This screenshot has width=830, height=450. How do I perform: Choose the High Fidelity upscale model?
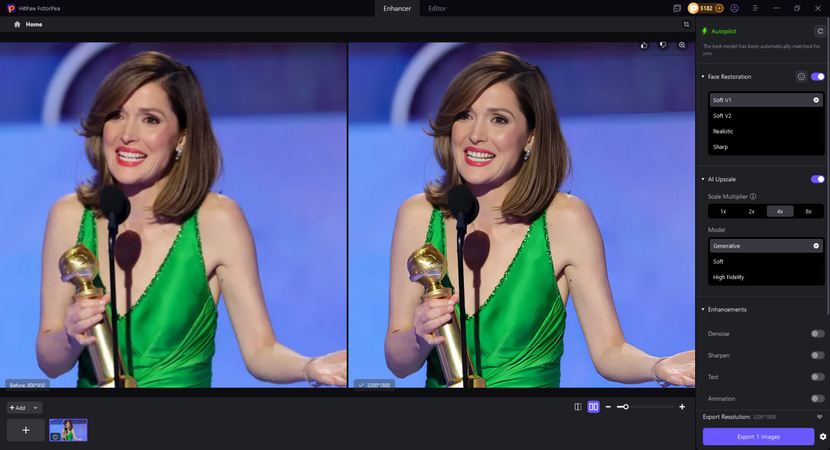[766, 277]
